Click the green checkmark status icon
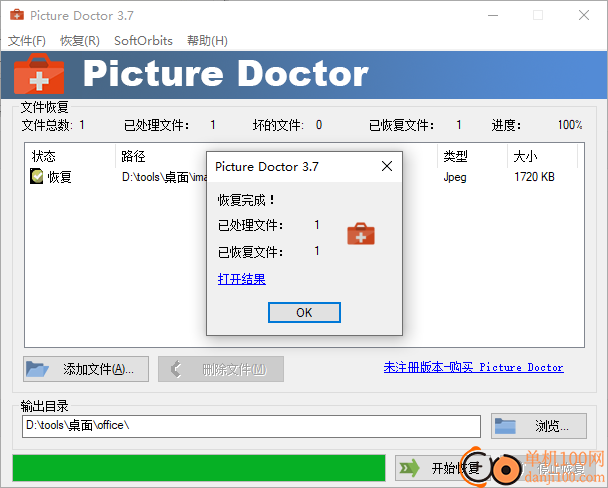The height and width of the screenshot is (488, 608). pos(37,176)
